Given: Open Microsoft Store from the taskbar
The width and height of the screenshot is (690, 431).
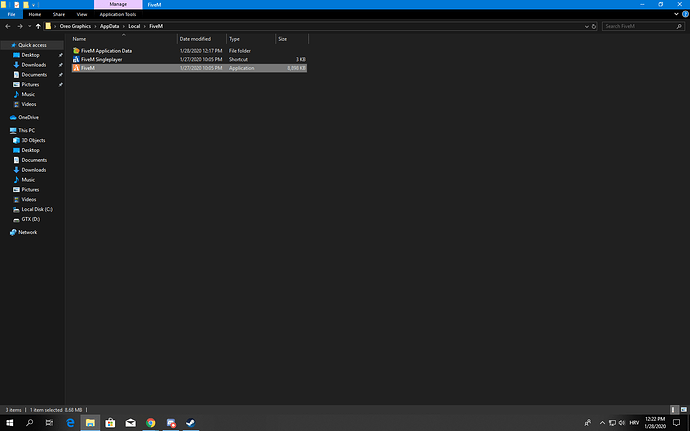Looking at the screenshot, I should 110,423.
